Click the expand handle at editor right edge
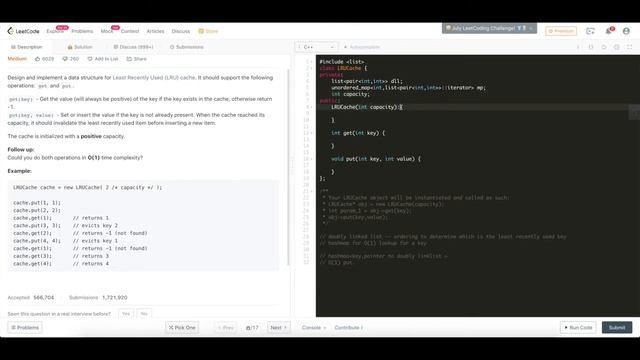Screen dimensions: 640x360 pyautogui.click(x=634, y=112)
